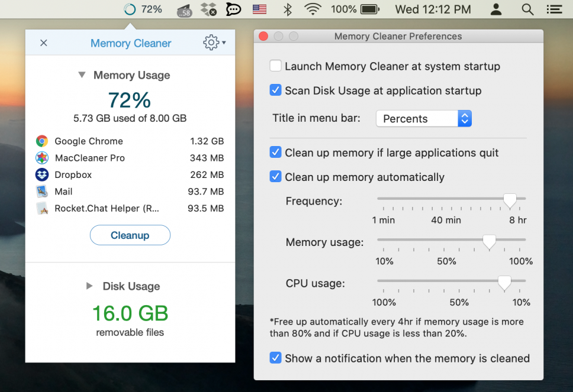Click the Rocket.Chat Helper icon

[42, 208]
